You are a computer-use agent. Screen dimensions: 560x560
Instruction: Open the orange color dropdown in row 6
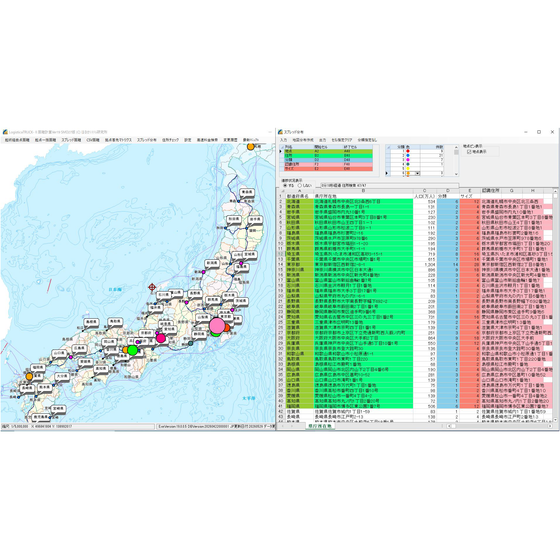coord(418,173)
